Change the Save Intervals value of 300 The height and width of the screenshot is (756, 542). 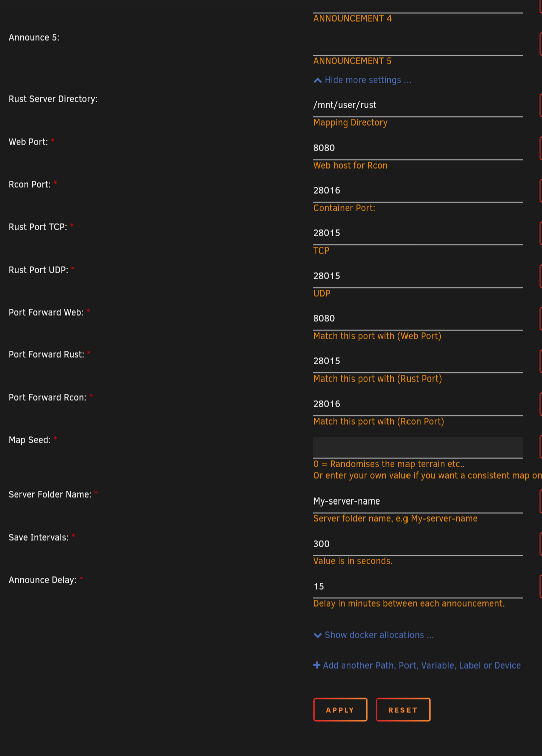coord(418,544)
